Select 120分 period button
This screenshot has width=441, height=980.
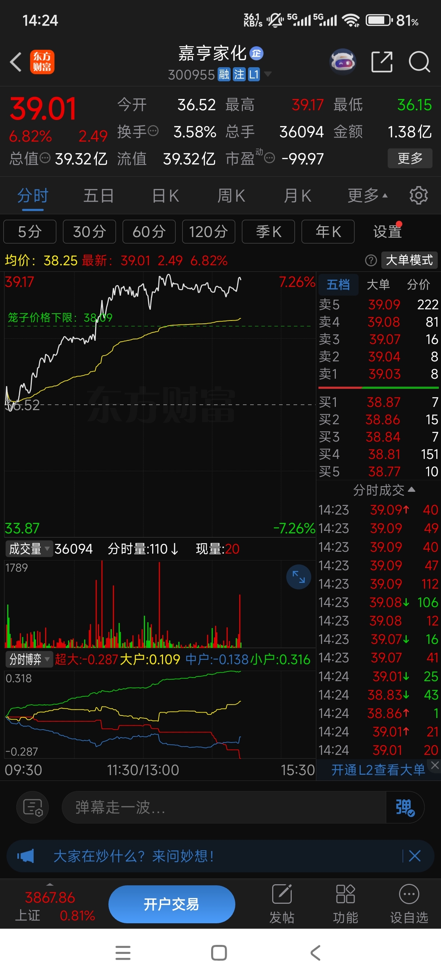(209, 231)
